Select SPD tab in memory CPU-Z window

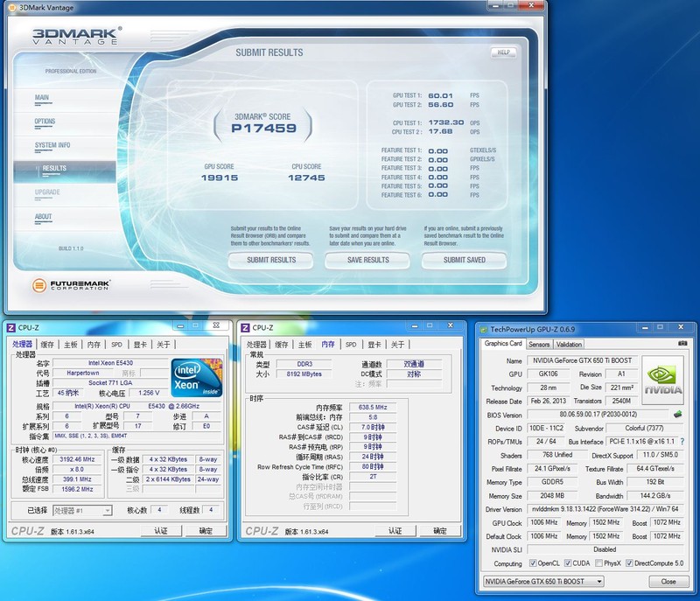click(351, 345)
